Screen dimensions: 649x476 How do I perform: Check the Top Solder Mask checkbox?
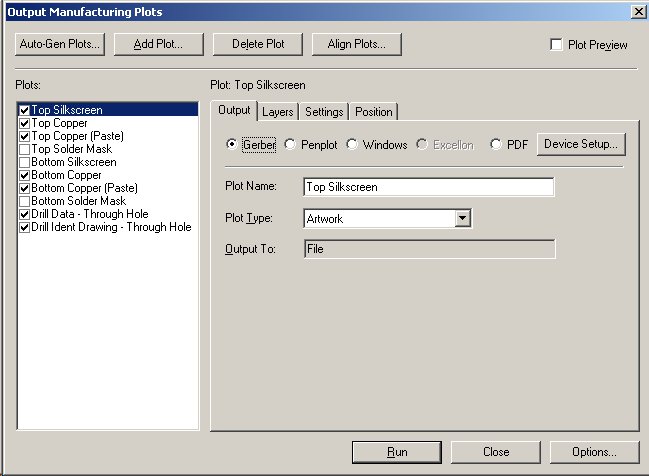click(24, 149)
